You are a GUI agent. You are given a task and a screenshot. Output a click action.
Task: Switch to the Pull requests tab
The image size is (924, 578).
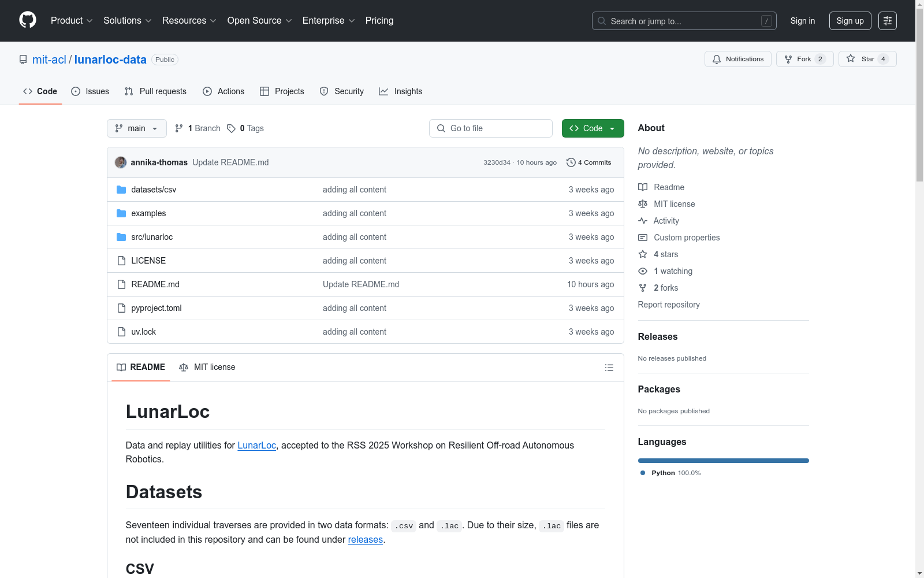(155, 91)
